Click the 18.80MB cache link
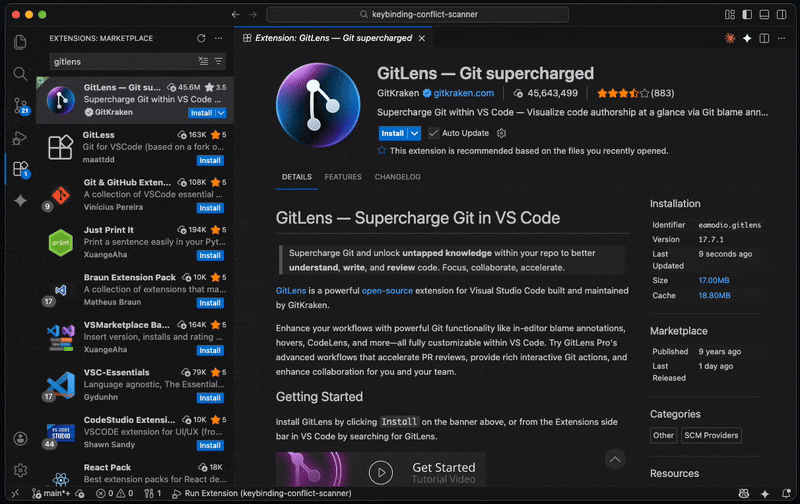 click(714, 295)
